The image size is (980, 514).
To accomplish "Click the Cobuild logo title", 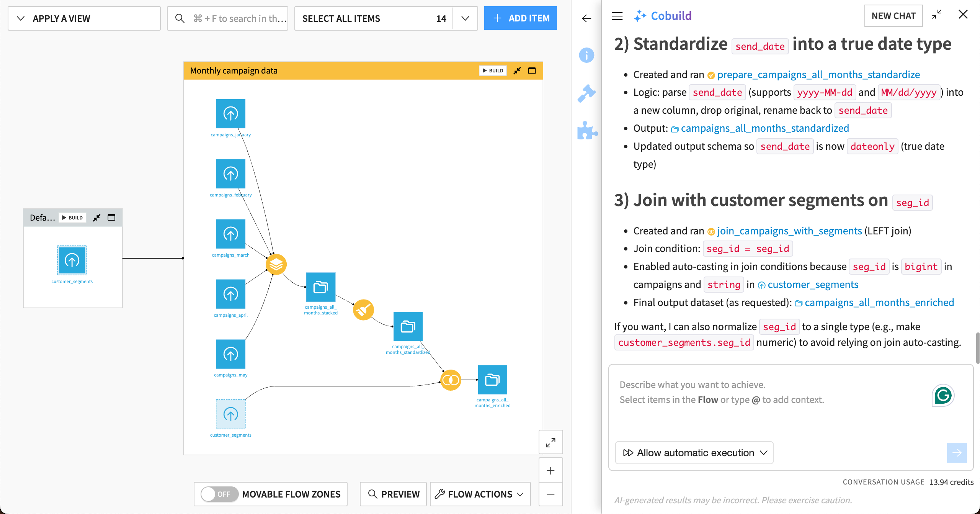I will coord(663,16).
